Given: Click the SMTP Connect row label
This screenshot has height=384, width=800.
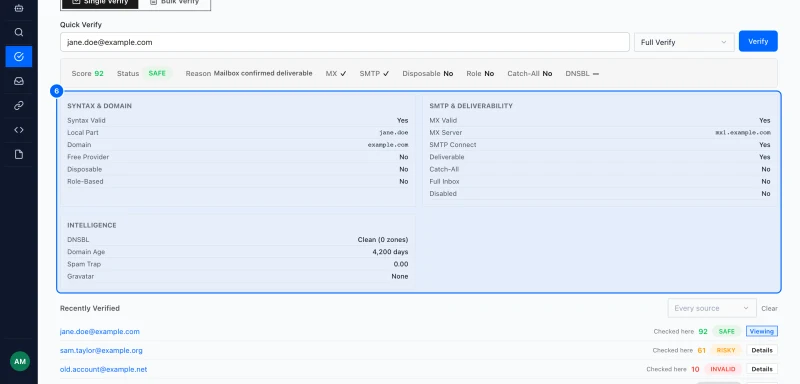Looking at the screenshot, I should point(453,145).
